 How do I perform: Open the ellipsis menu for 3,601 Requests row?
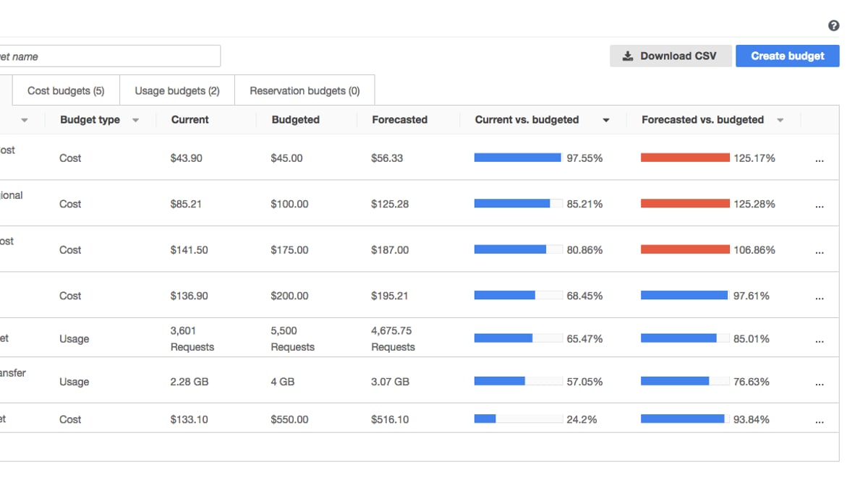[x=820, y=341]
